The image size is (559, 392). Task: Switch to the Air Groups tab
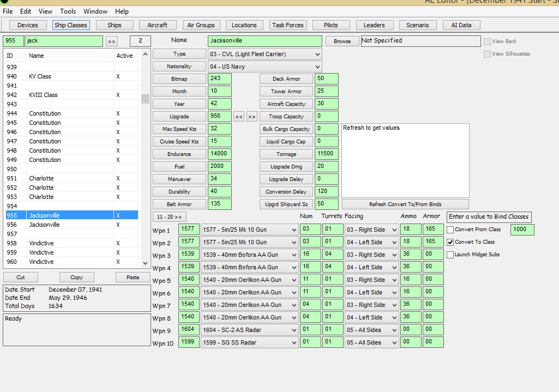[201, 25]
